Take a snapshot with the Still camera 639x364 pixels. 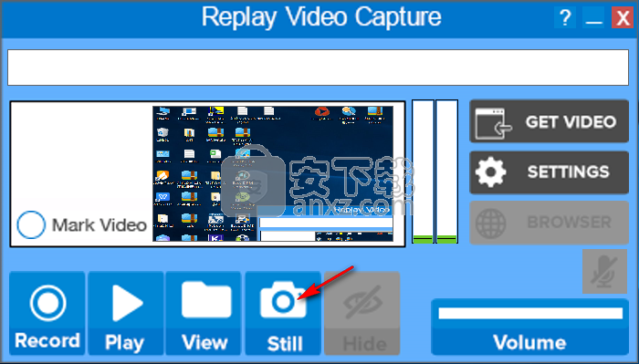(x=283, y=300)
